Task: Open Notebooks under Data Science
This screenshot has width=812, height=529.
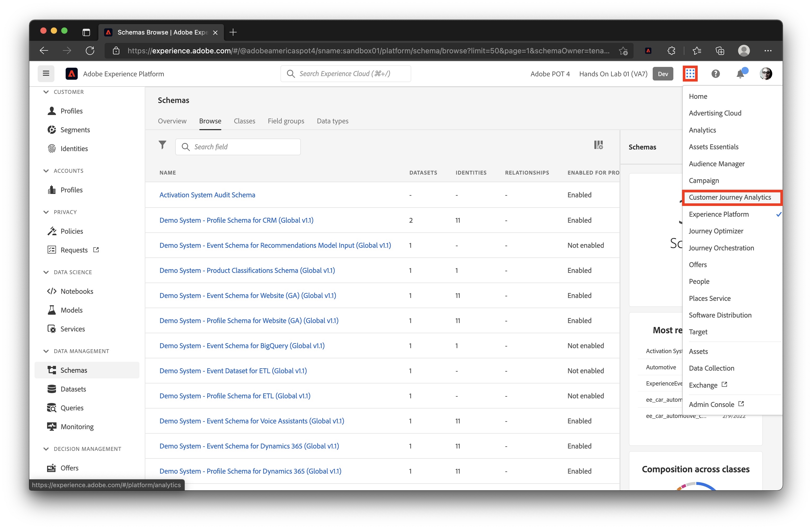Action: pos(77,291)
